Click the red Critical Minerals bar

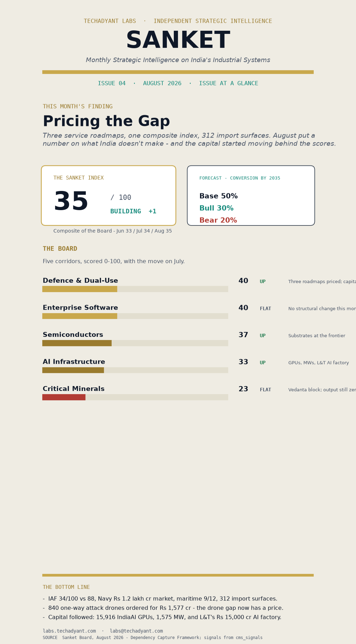point(64,397)
